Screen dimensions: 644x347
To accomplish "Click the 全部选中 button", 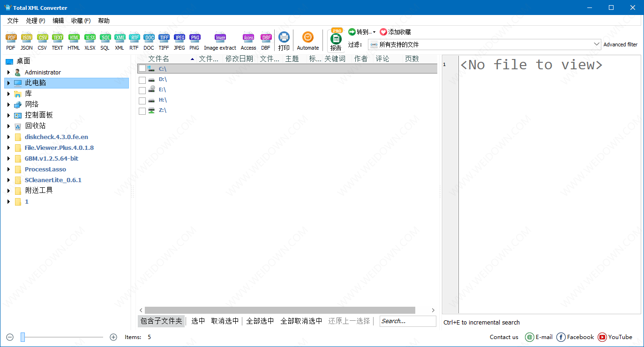I will pyautogui.click(x=260, y=321).
